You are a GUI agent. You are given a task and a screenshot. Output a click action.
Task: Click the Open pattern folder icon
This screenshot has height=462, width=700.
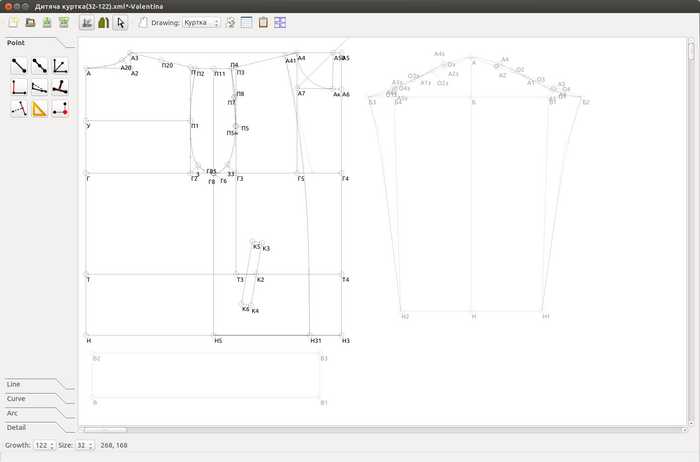[x=30, y=22]
